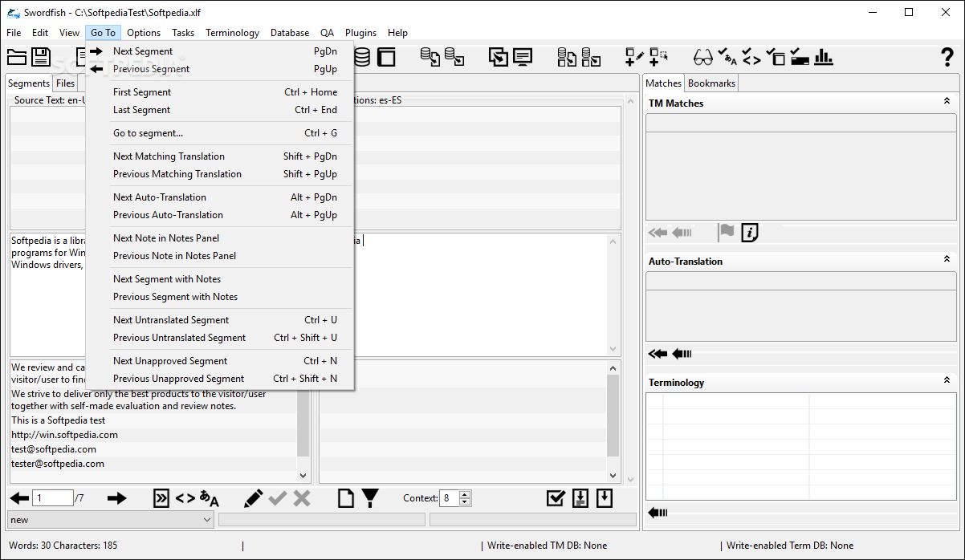Image resolution: width=965 pixels, height=560 pixels.
Task: Click the translation list vertical scrollbar
Action: pos(613,420)
